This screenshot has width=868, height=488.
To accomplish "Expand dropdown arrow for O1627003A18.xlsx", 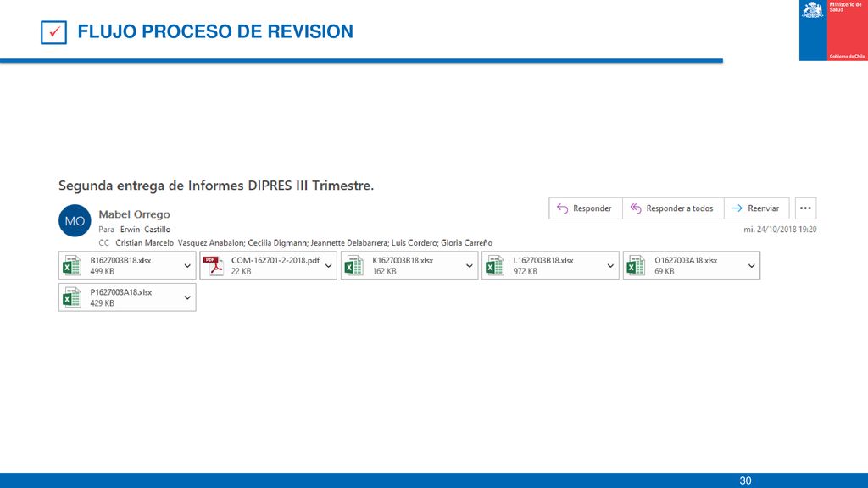I will click(751, 265).
